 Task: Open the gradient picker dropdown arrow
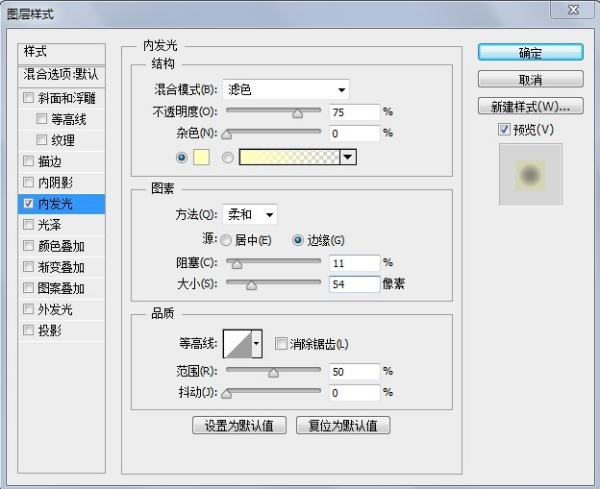[x=348, y=157]
